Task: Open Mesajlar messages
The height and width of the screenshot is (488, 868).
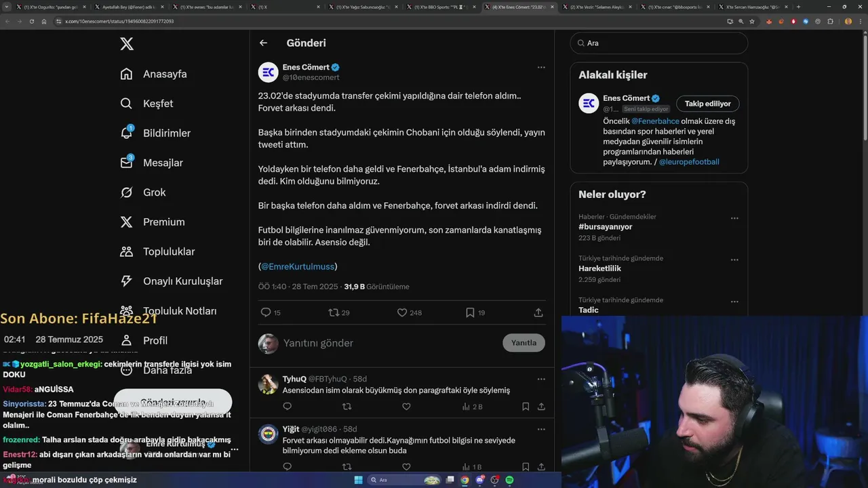Action: [163, 163]
